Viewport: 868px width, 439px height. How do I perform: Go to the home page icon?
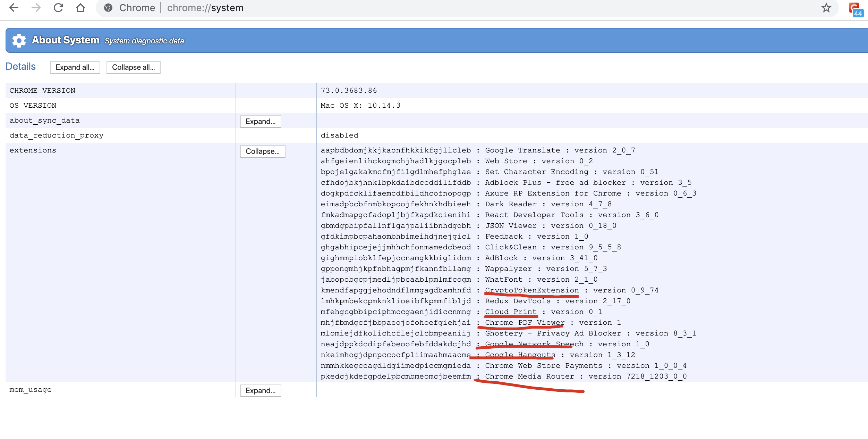(x=80, y=8)
